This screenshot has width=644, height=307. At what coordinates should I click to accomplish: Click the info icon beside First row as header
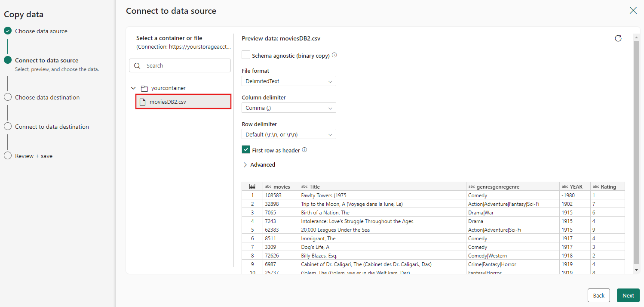pos(305,150)
